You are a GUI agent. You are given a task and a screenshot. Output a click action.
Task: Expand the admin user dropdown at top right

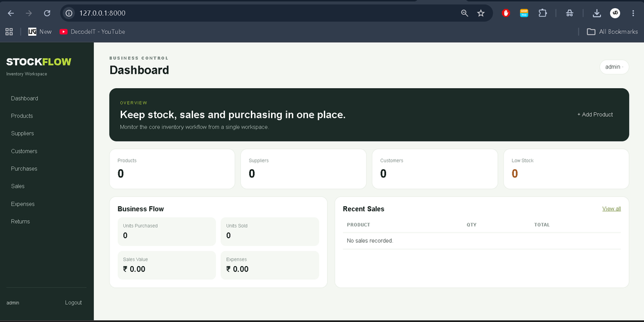[x=614, y=67]
